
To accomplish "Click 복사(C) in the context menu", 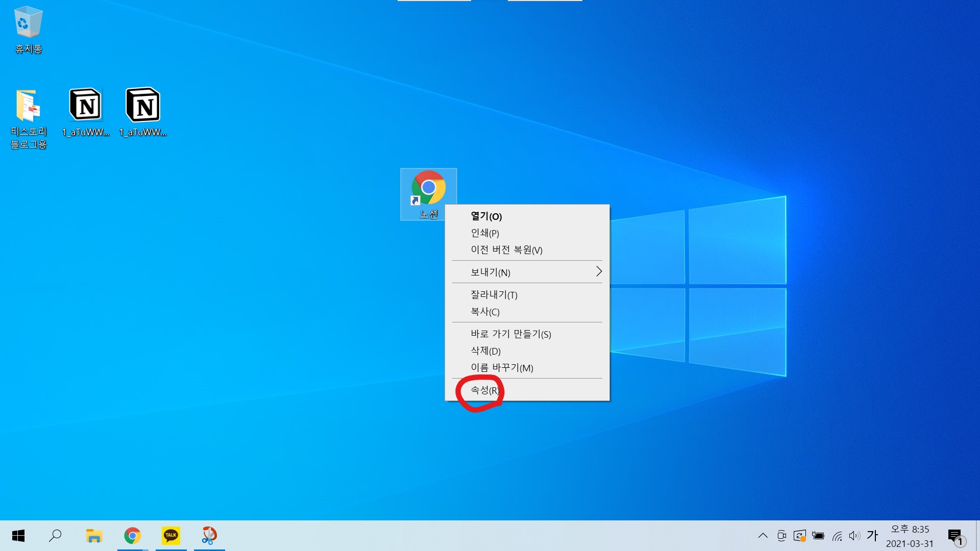I will [485, 312].
